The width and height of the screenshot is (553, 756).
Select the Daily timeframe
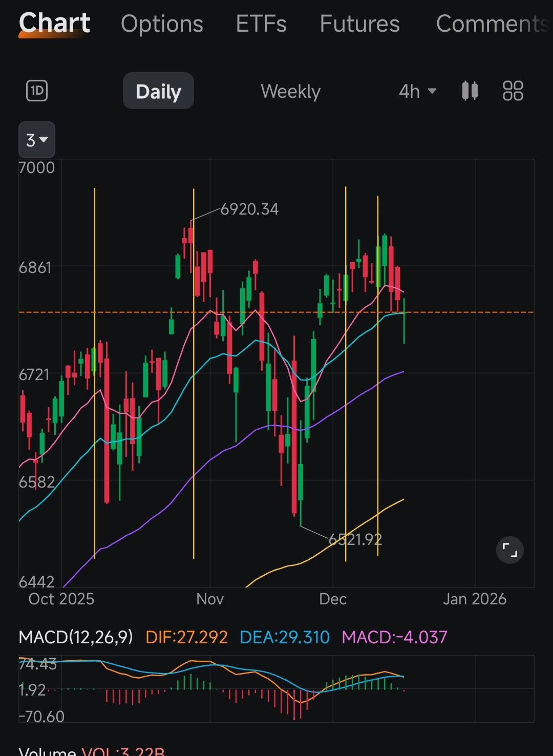tap(158, 91)
